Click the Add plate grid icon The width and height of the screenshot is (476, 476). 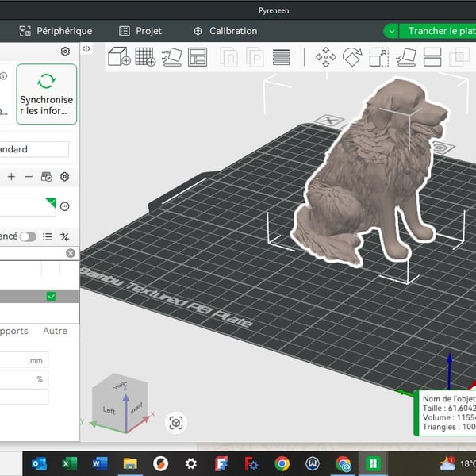coord(145,57)
